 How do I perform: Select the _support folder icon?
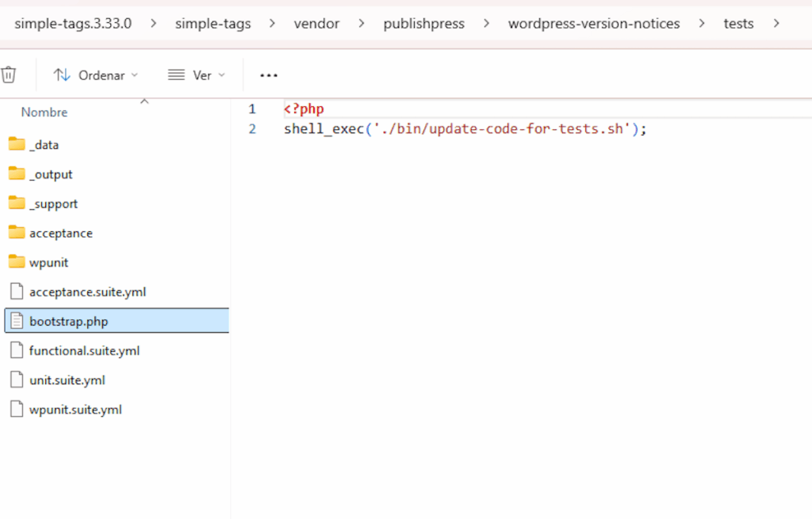click(x=17, y=204)
